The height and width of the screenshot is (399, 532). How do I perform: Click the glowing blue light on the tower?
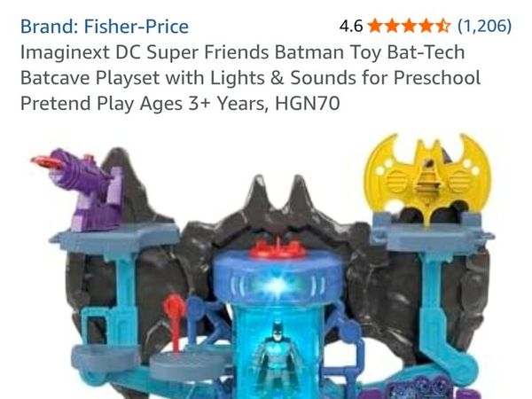[x=278, y=285]
